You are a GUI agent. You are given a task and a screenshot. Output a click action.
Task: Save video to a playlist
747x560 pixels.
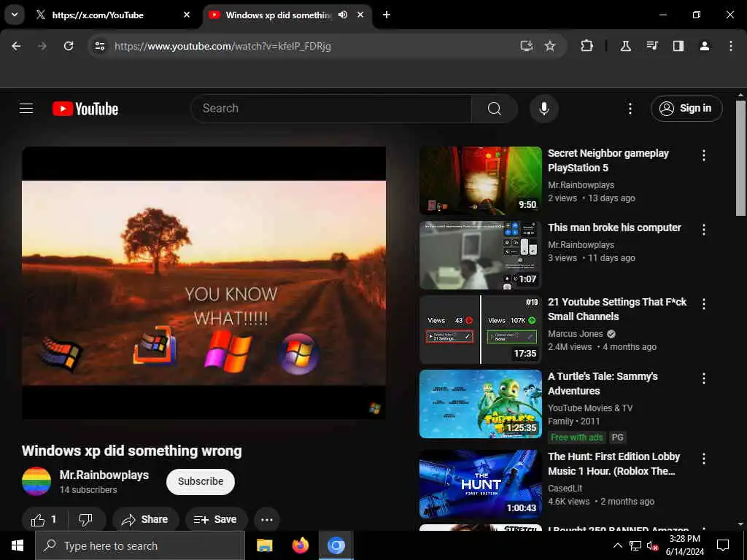pyautogui.click(x=216, y=519)
